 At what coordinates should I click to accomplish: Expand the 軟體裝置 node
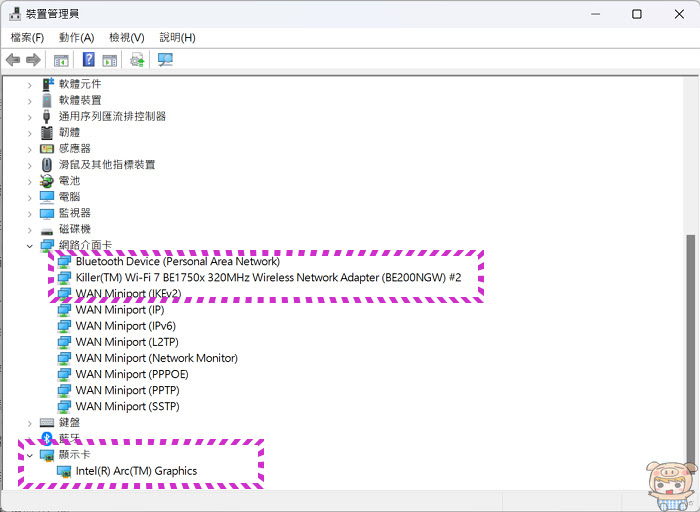29,101
